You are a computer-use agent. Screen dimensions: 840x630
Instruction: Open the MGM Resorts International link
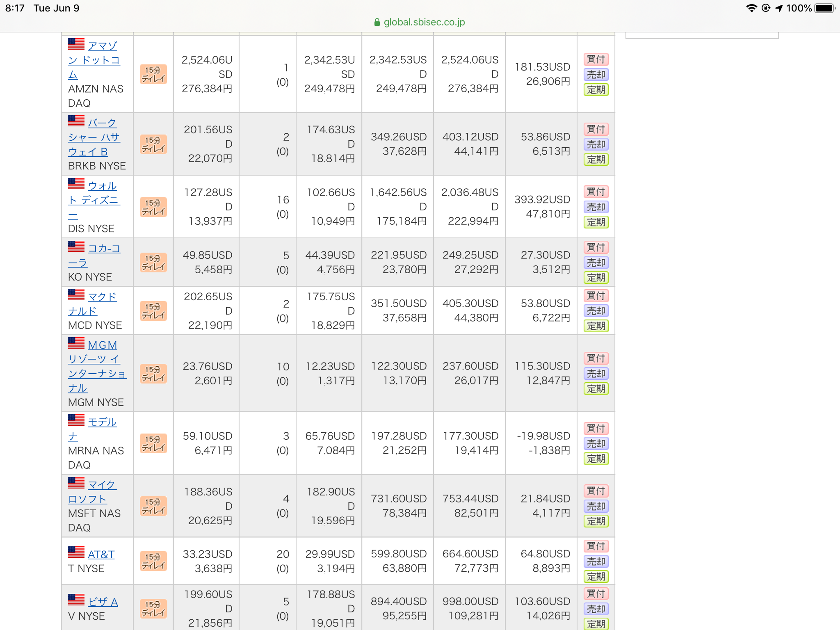click(x=98, y=366)
